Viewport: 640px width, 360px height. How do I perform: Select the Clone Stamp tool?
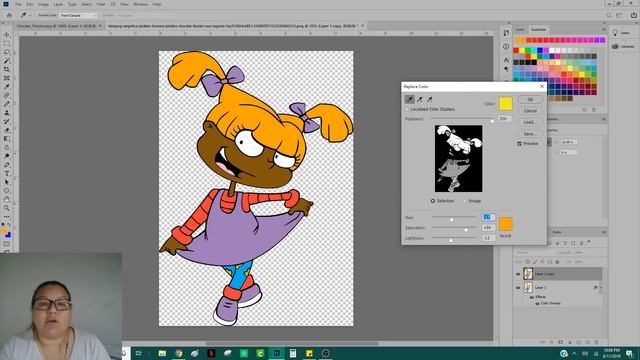coord(7,113)
